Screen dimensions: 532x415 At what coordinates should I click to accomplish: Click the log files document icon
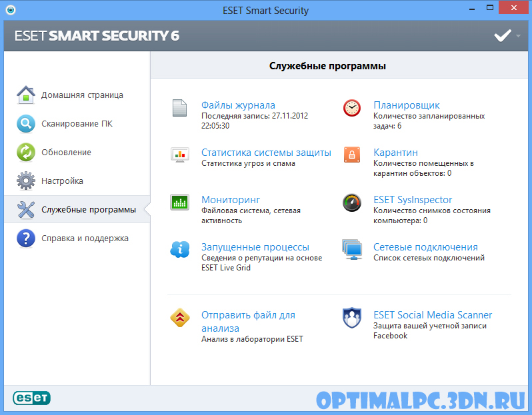[x=180, y=108]
